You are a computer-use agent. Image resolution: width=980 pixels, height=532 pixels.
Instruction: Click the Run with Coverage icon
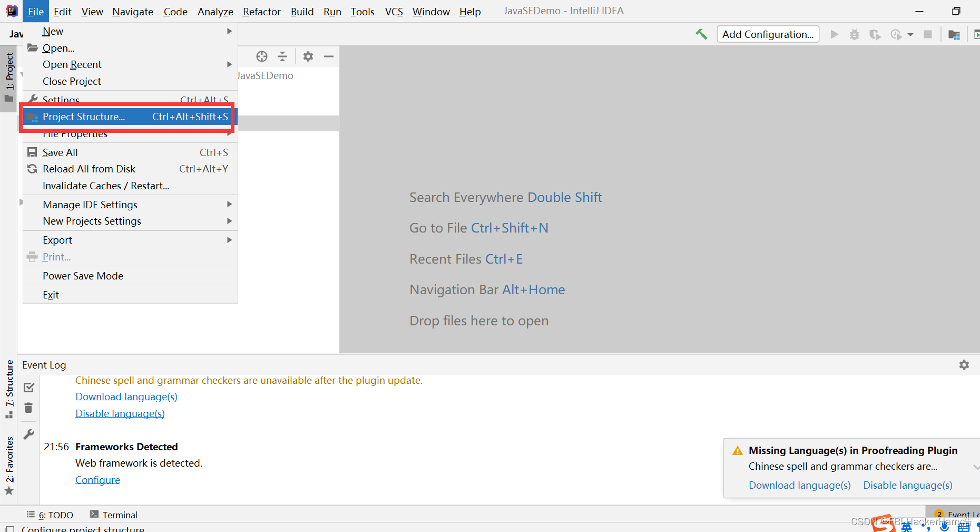875,34
